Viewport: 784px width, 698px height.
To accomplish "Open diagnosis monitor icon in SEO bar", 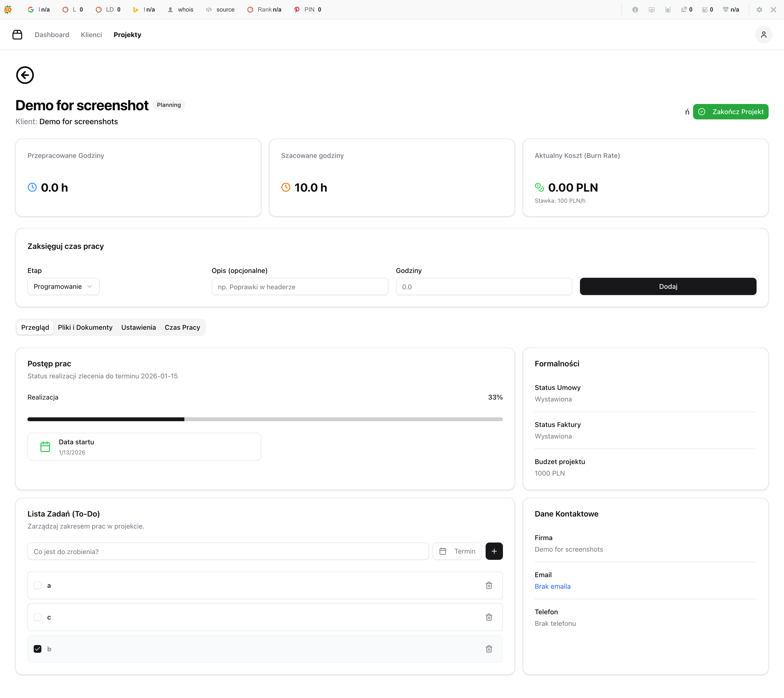I will pyautogui.click(x=652, y=10).
